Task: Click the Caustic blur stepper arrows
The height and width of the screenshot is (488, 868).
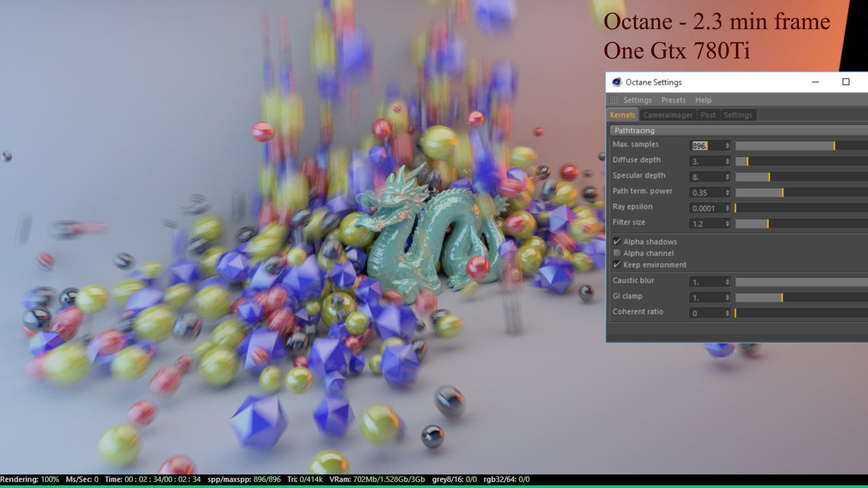Action: [x=728, y=282]
